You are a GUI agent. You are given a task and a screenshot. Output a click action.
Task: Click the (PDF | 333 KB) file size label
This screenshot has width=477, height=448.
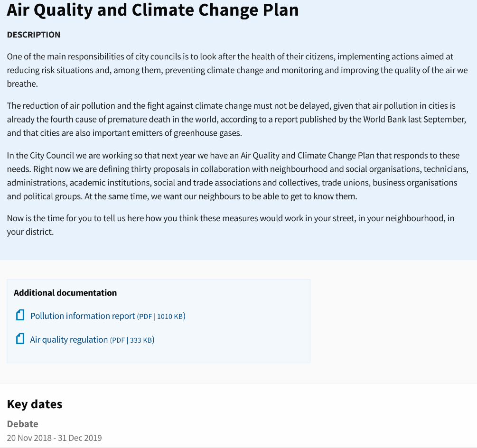point(132,340)
